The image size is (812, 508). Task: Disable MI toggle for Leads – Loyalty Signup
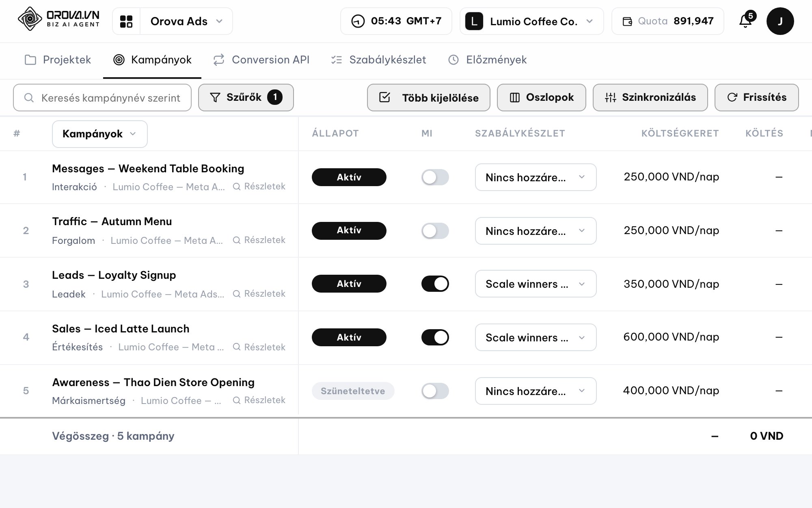click(435, 284)
